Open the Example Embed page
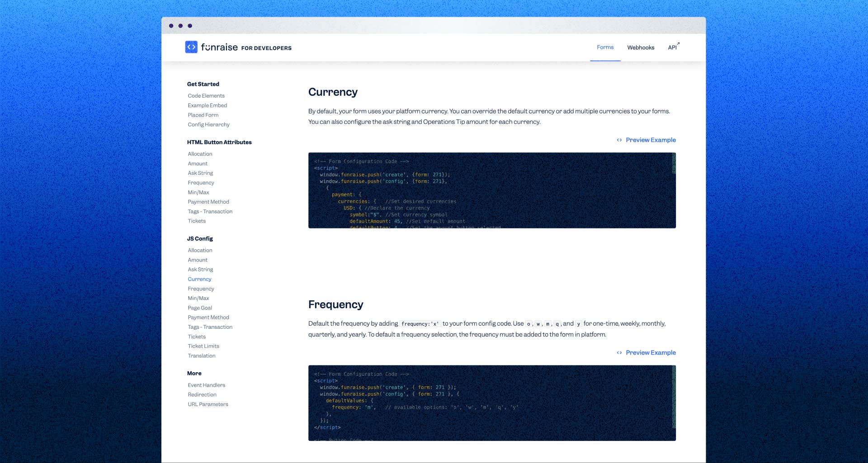This screenshot has width=868, height=463. coord(208,105)
